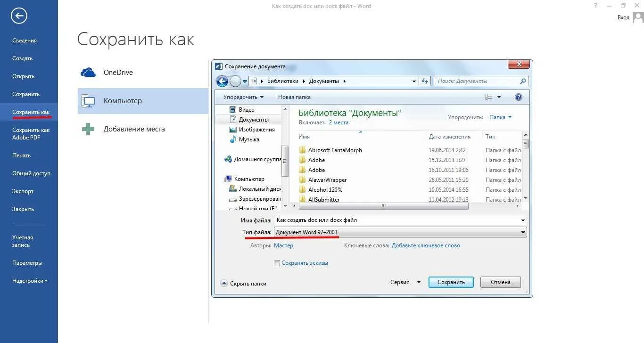Open the address bar history dropdown
644x343 pixels.
(414, 81)
